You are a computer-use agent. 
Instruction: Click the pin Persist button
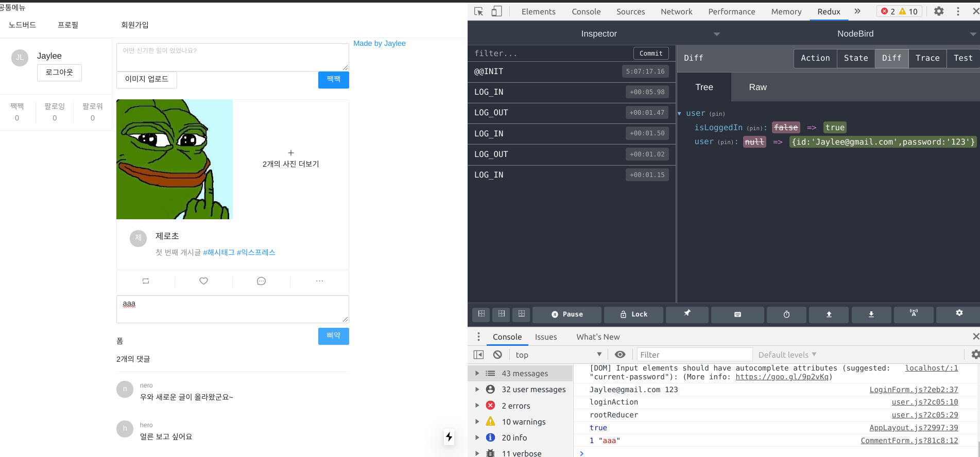click(x=687, y=314)
